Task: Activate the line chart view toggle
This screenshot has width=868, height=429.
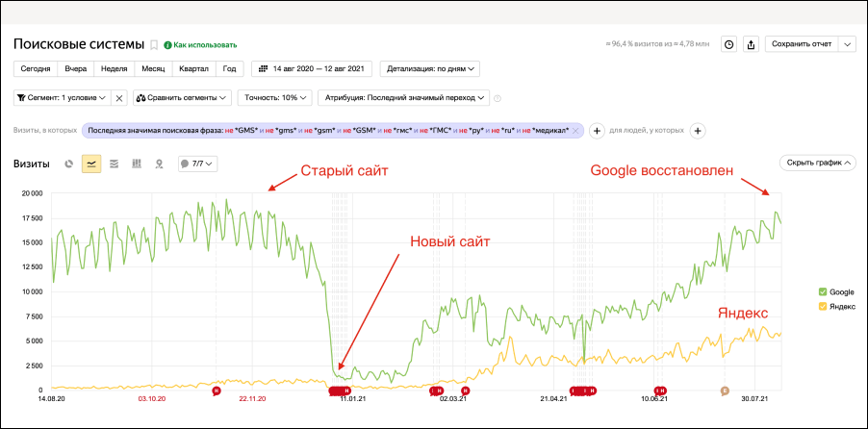Action: [x=91, y=164]
